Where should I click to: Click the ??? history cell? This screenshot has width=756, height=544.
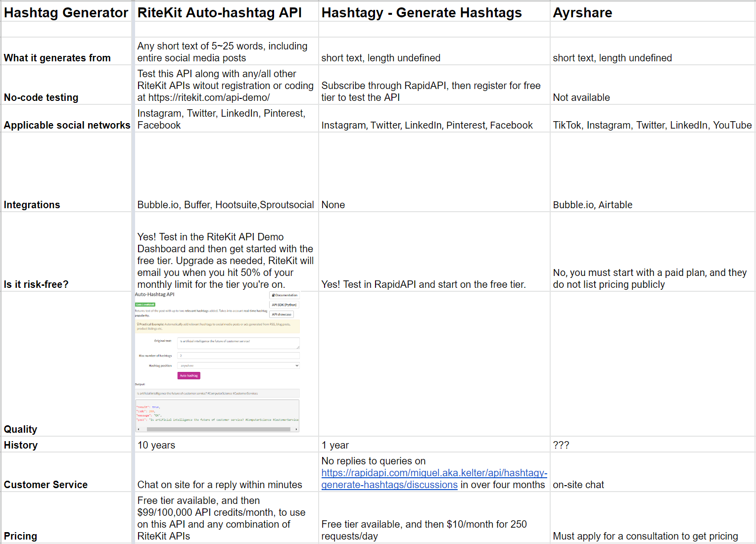653,445
